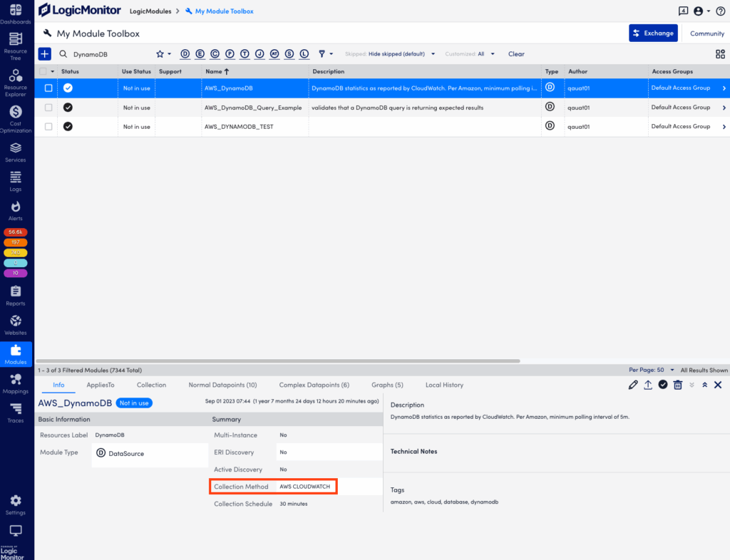
Task: Open Cost Optimization section
Action: pos(16,119)
